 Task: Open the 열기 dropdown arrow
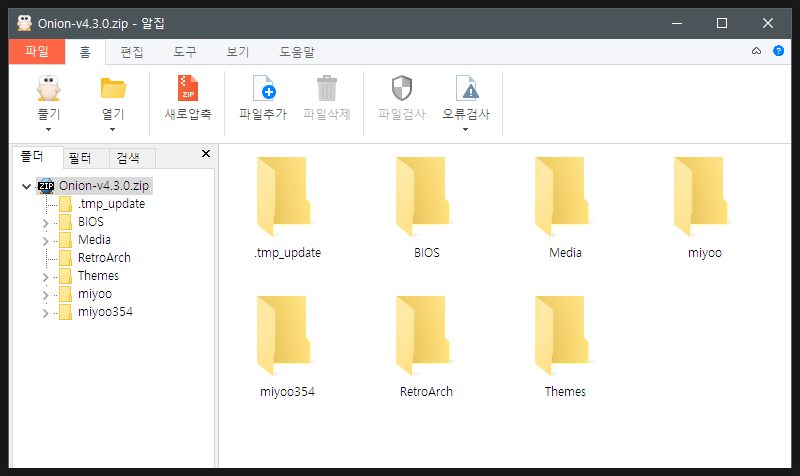(113, 130)
